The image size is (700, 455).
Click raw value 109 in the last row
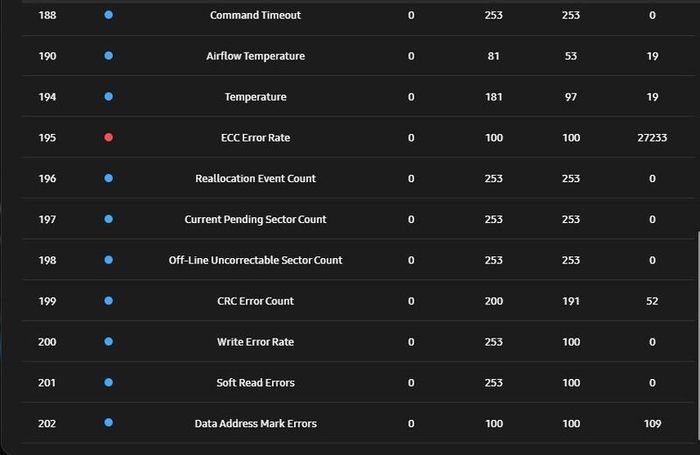coord(652,423)
